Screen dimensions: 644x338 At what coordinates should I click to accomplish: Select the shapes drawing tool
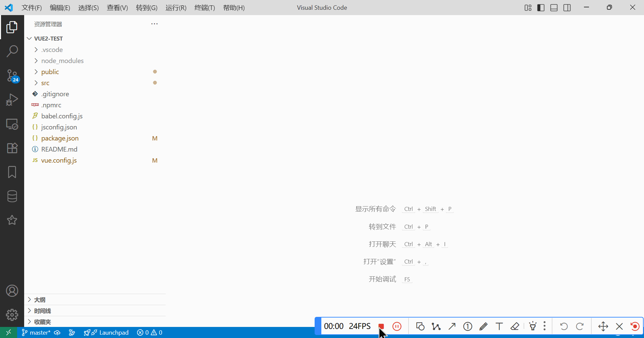(x=420, y=326)
